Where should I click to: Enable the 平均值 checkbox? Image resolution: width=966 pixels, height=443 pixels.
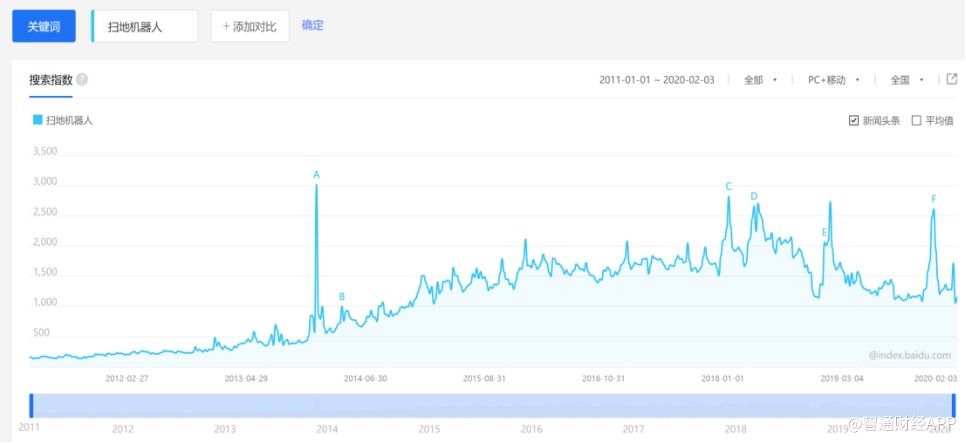coord(916,121)
